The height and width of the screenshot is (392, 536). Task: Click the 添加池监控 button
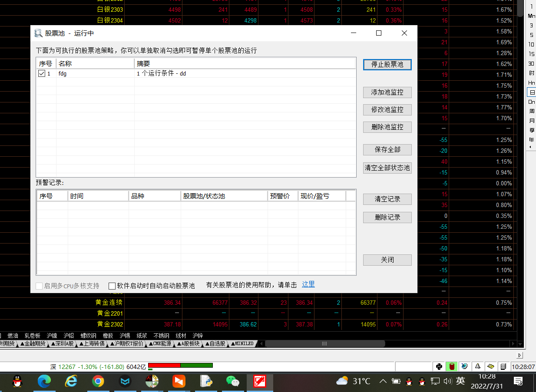(387, 92)
